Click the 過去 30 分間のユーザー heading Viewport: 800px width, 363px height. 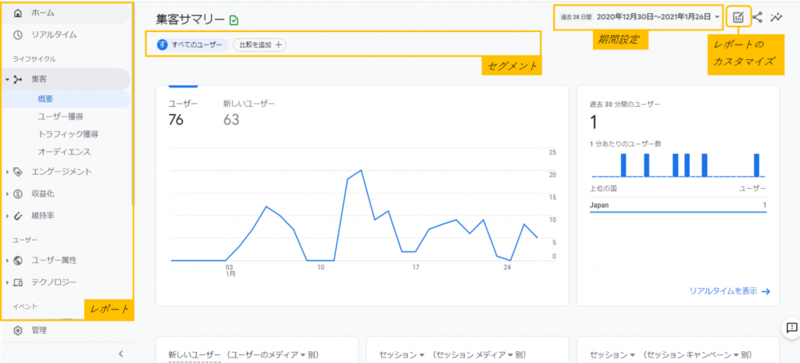tap(624, 105)
